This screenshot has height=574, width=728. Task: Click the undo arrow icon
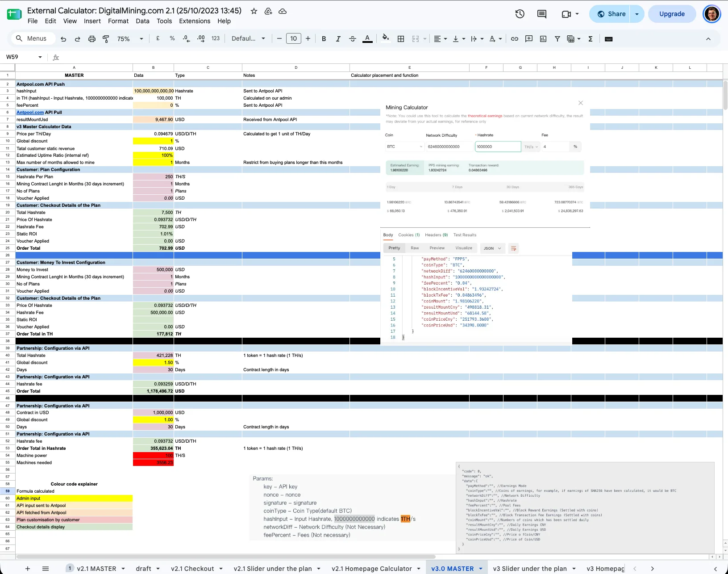[63, 39]
